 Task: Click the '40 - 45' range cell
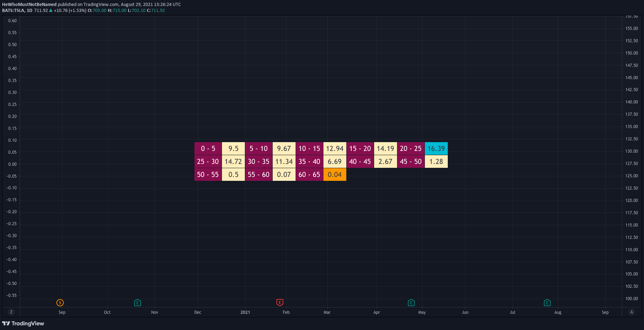coord(360,161)
